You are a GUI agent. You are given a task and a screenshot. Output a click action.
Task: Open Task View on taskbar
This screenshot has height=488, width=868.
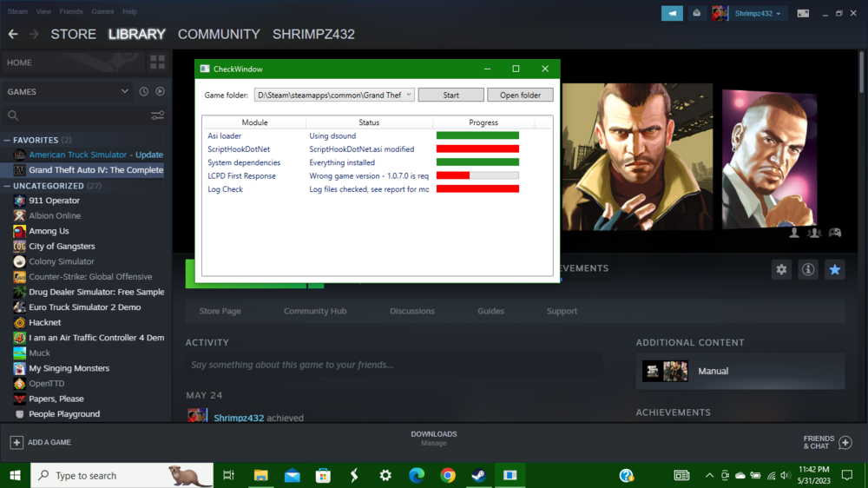tap(228, 475)
